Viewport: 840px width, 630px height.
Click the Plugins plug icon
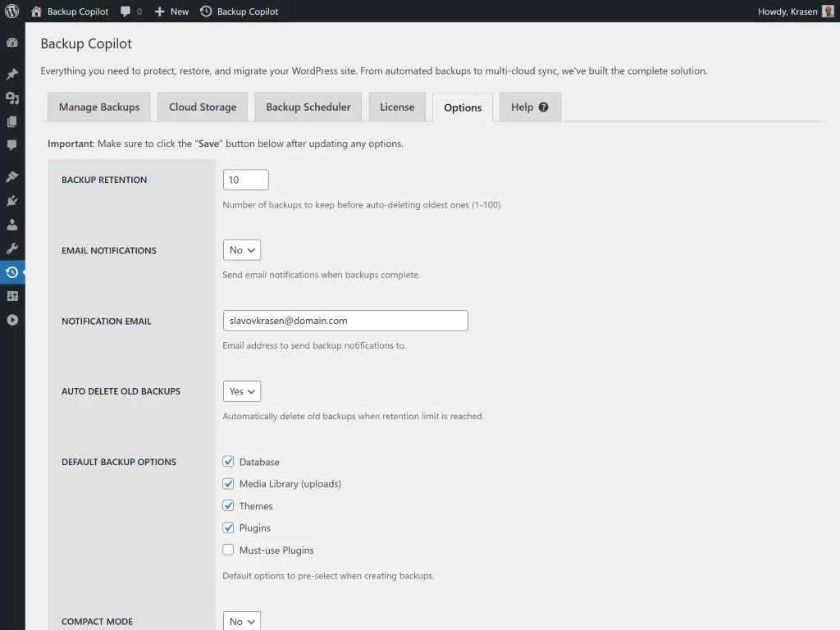[x=12, y=200]
